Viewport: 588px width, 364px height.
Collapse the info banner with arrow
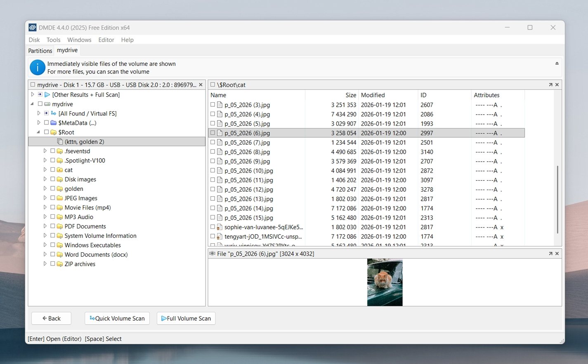(x=557, y=63)
